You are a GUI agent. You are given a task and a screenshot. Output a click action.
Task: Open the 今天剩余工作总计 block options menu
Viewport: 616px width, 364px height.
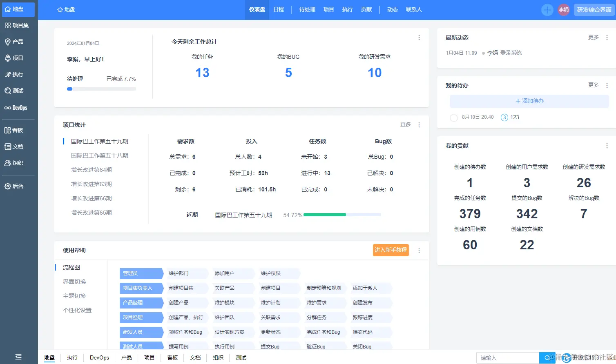click(419, 38)
